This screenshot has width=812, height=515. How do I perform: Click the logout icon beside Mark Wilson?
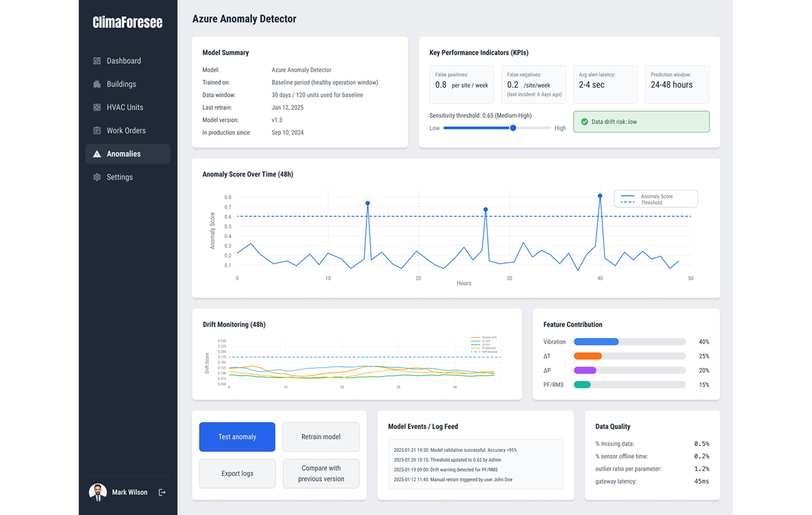point(162,492)
